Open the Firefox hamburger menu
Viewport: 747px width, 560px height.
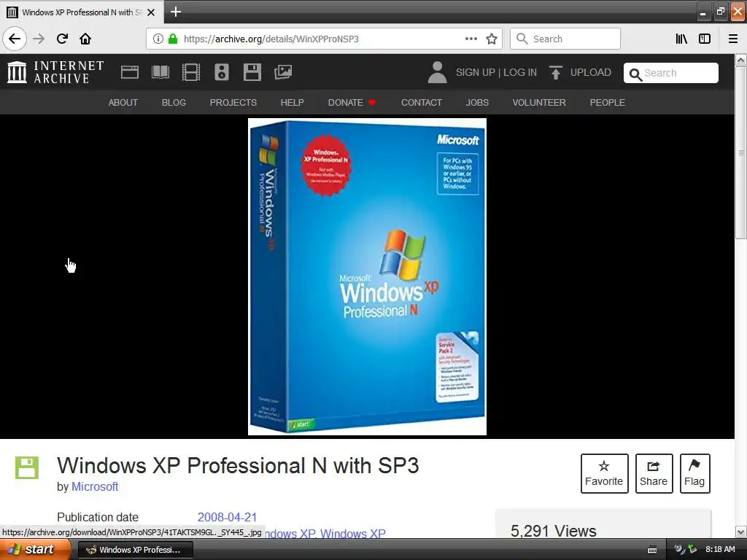[x=733, y=39]
